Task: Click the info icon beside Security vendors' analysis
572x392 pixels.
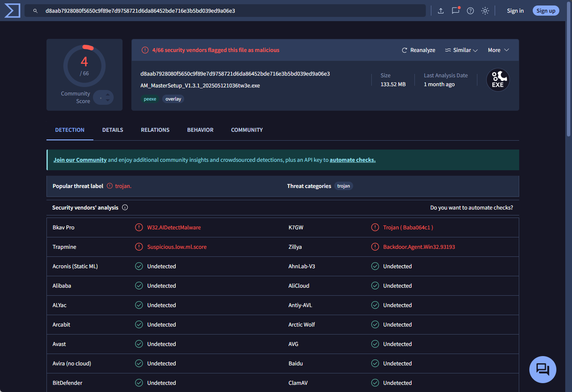Action: (x=125, y=207)
